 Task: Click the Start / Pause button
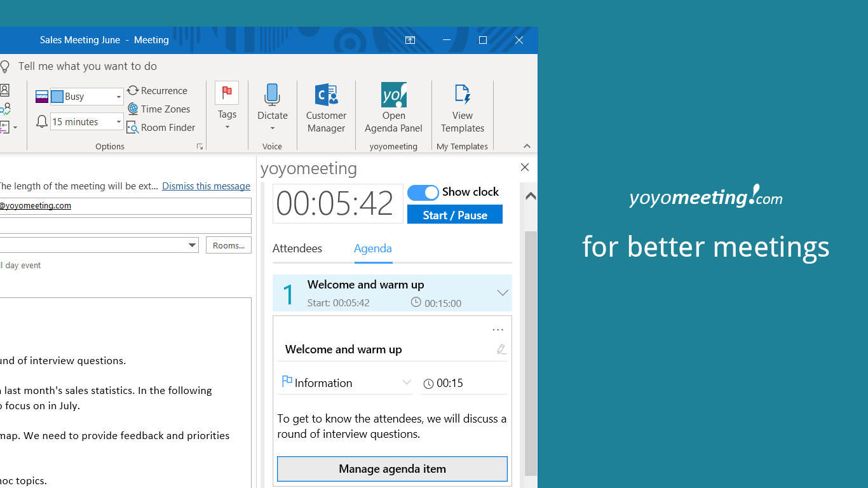click(x=455, y=215)
